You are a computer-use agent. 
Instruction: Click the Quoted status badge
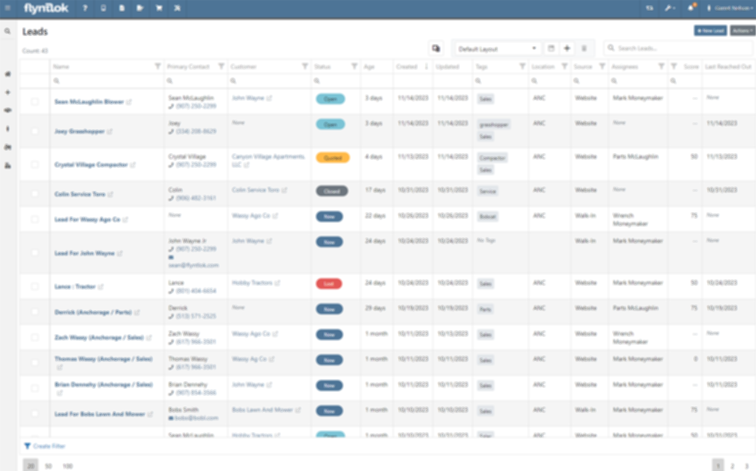(333, 158)
